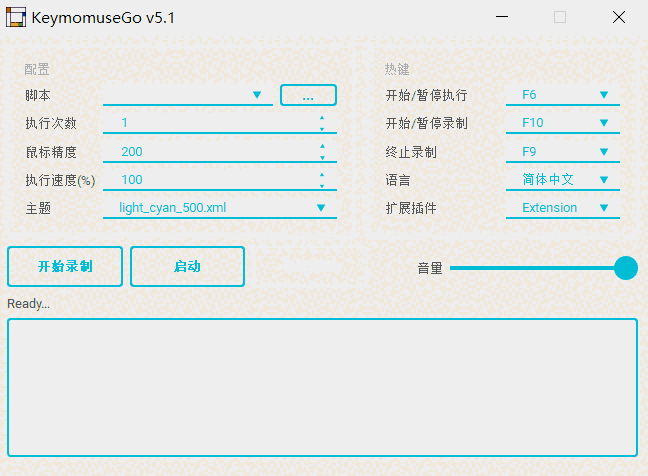
Task: Click the 启动 launch button
Action: (188, 267)
